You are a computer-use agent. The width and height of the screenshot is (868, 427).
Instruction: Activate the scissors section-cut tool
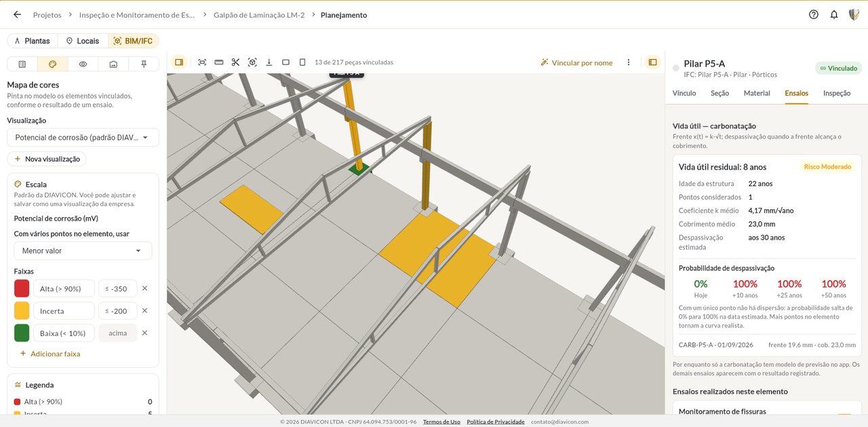[x=235, y=62]
